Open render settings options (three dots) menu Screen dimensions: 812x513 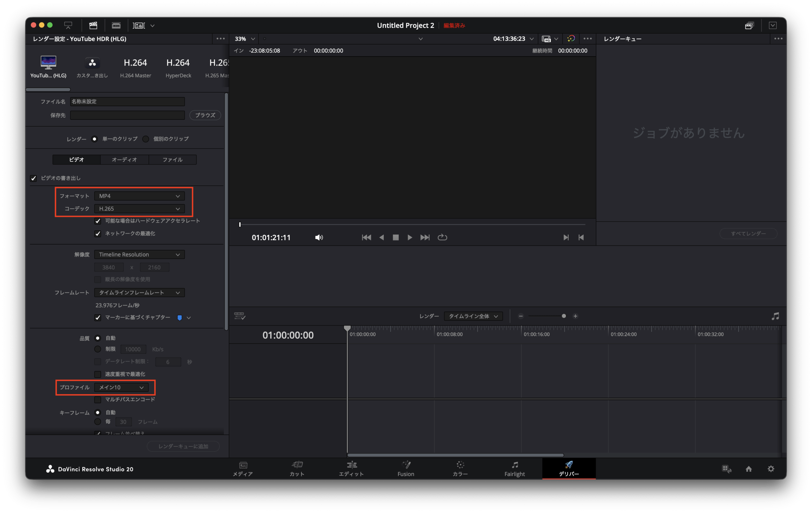[x=220, y=39]
